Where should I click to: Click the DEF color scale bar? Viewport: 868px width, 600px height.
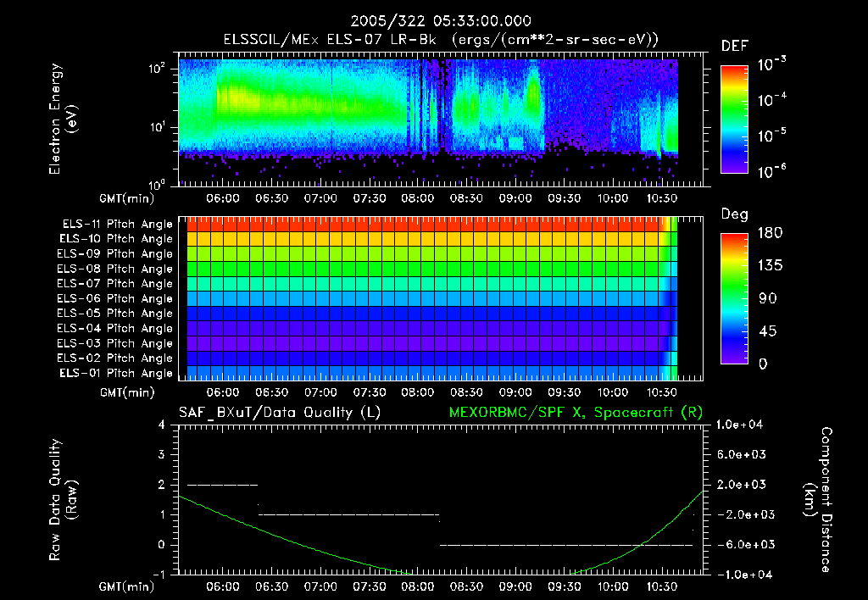pos(735,119)
